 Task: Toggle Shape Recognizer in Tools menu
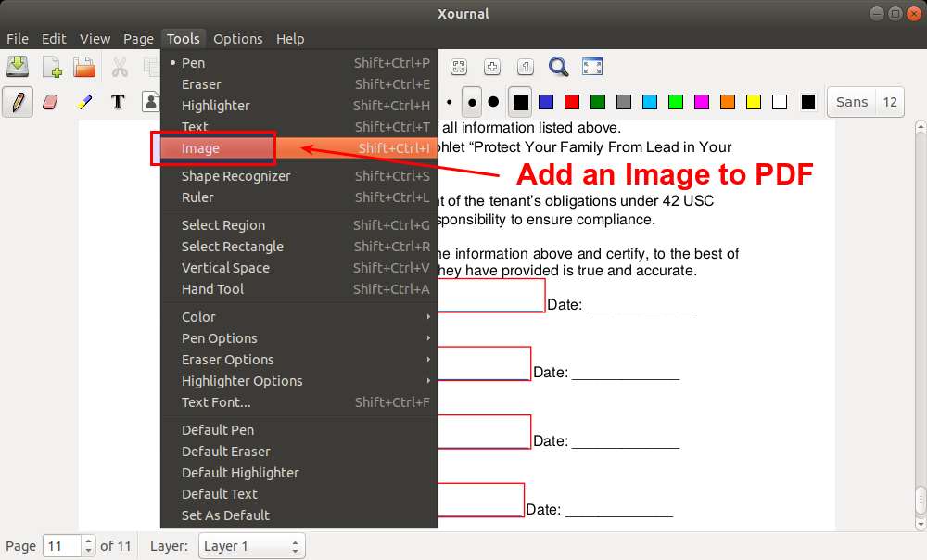click(x=298, y=175)
